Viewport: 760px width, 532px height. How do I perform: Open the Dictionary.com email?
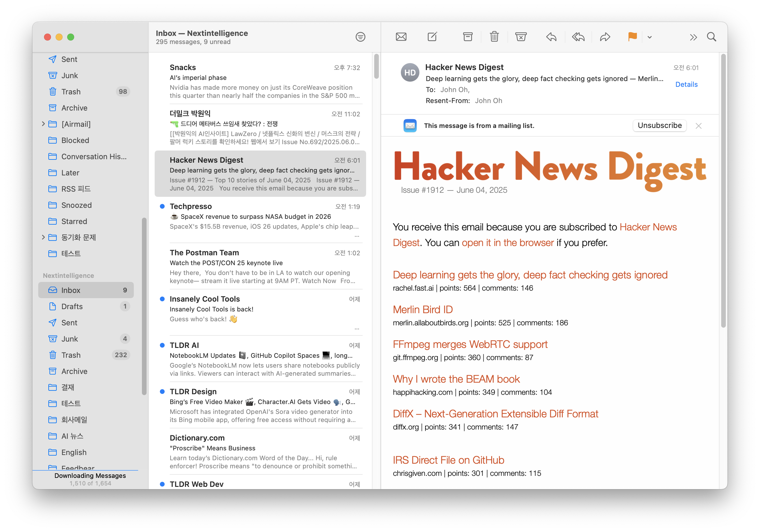pos(260,452)
